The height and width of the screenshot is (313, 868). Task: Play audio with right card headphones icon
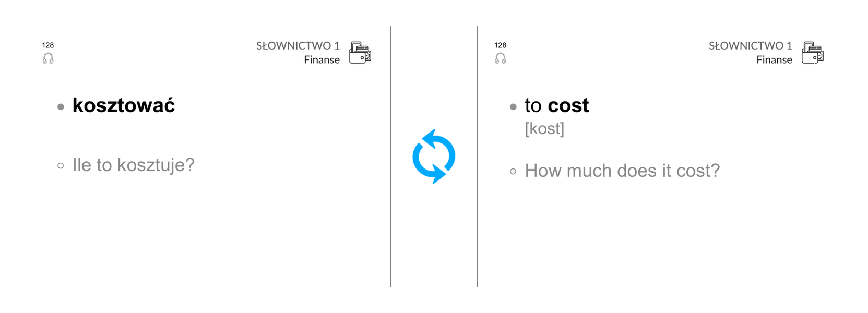click(x=501, y=58)
